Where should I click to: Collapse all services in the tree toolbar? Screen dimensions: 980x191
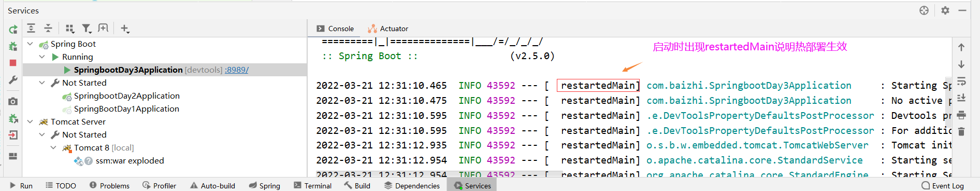[48, 29]
